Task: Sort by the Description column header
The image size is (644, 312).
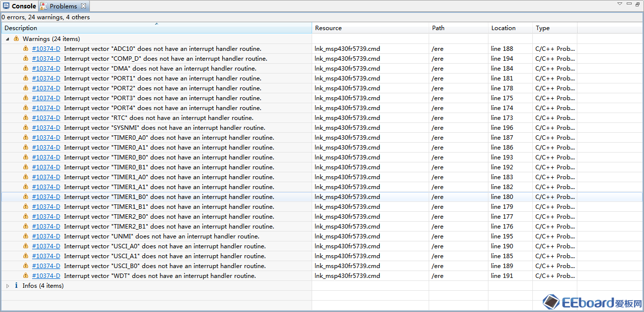Action: (x=156, y=28)
